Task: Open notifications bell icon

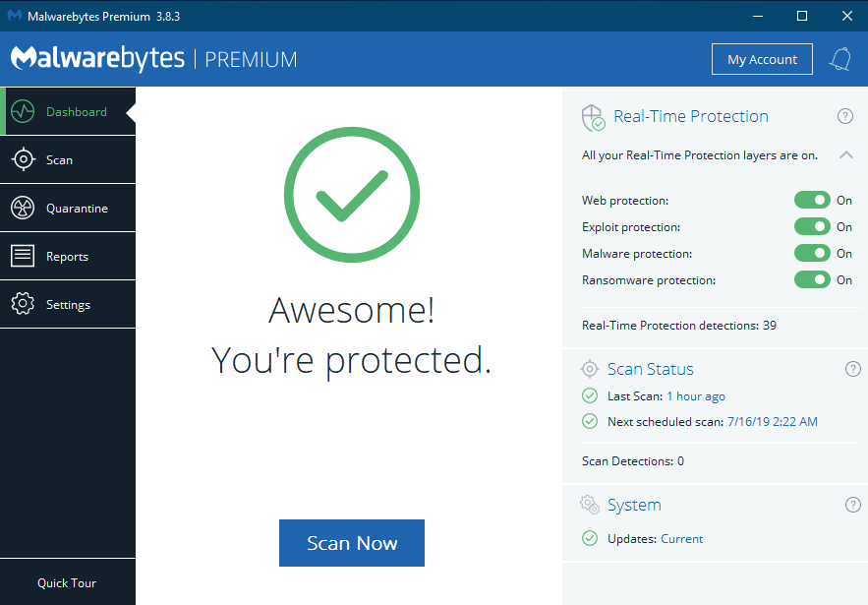Action: 840,59
